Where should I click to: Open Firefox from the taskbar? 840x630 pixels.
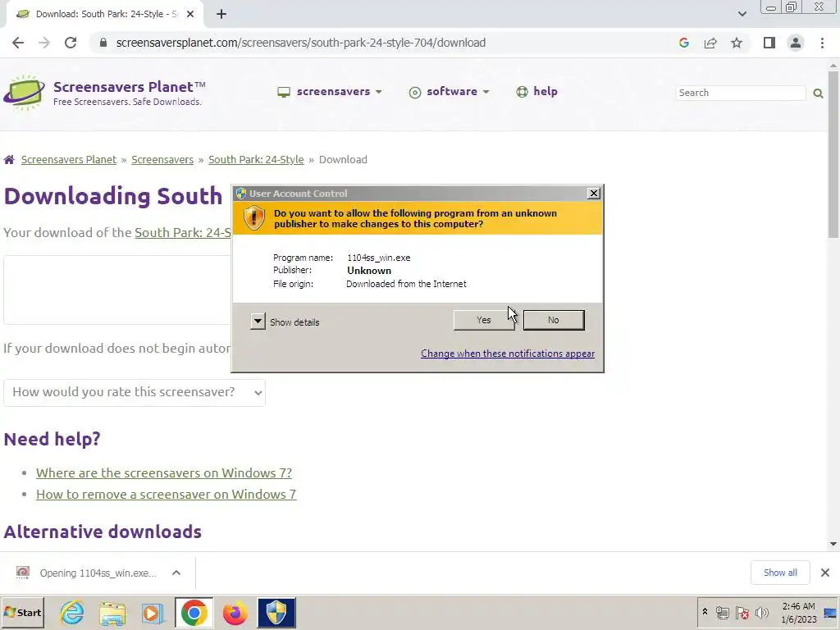(x=235, y=613)
